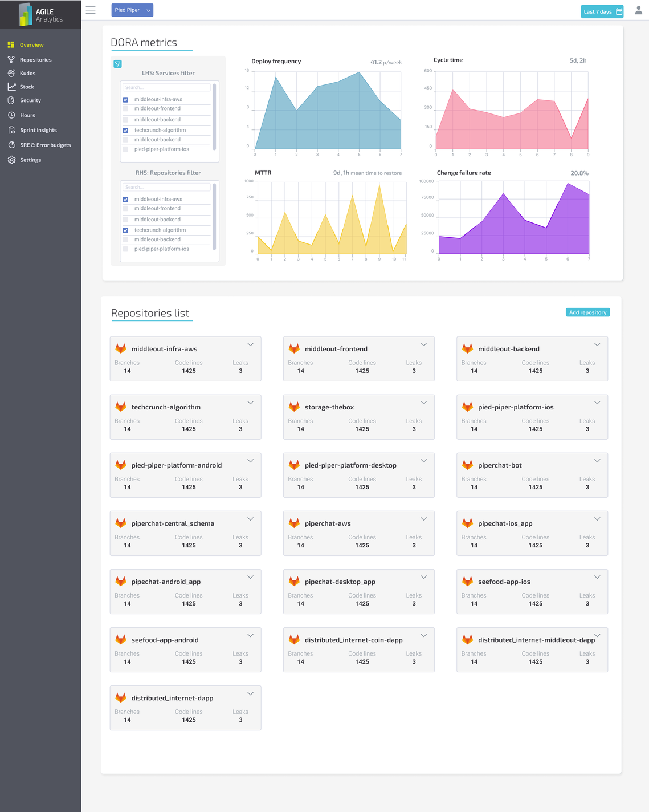Expand the piperchat-bot repository card

597,461
